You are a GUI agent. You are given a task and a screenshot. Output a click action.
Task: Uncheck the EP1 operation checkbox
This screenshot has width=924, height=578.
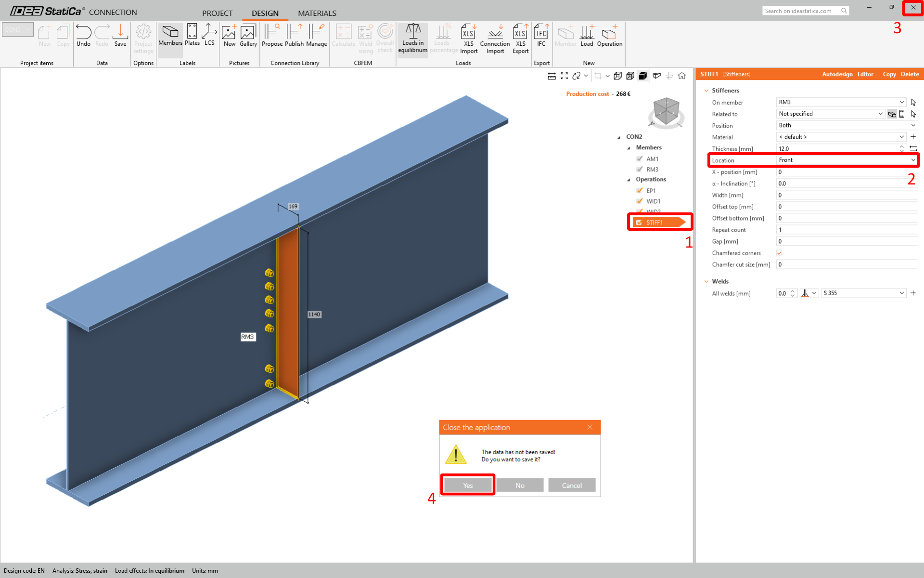coord(640,190)
